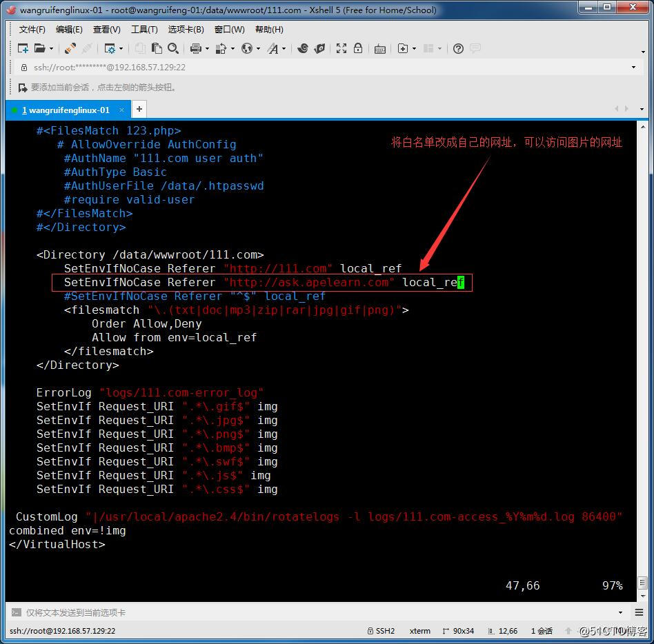The height and width of the screenshot is (644, 654).
Task: Click the 90x34 terminal size indicator
Action: click(x=458, y=631)
